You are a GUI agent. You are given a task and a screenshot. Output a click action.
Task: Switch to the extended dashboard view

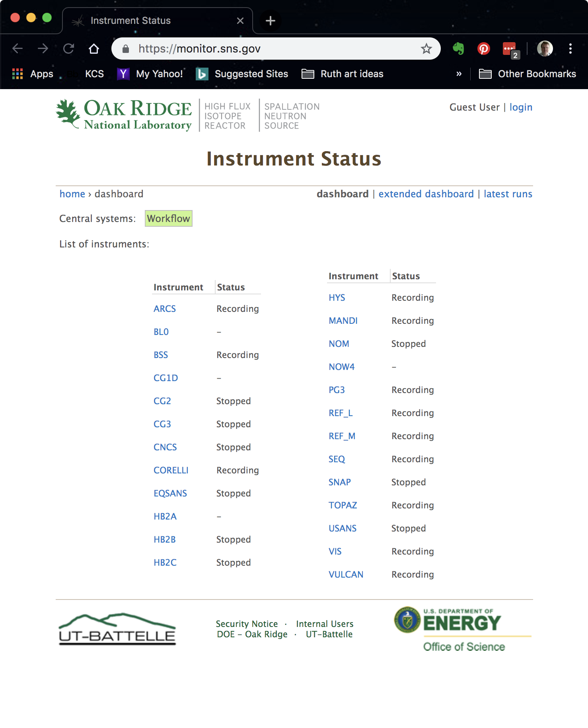tap(426, 194)
